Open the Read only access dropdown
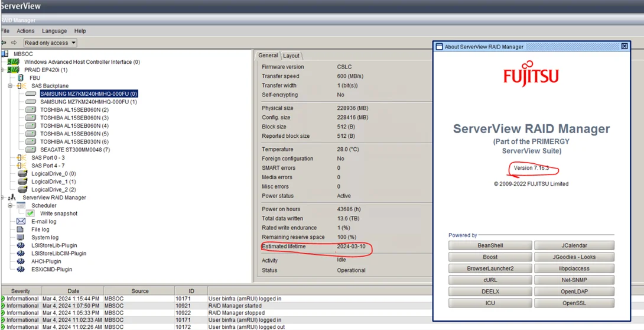 click(x=50, y=43)
